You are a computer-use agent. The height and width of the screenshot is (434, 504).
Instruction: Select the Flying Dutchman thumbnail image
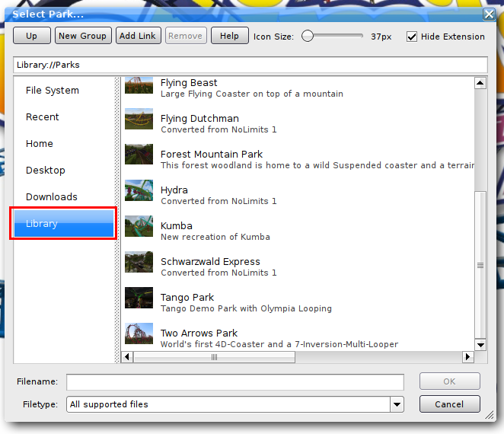click(139, 119)
